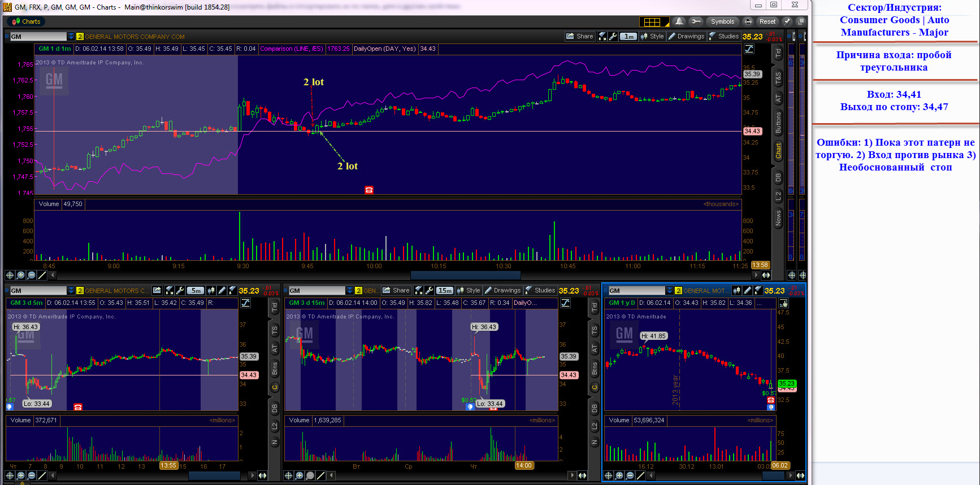
Task: Click the yellow 2 link color on daily chart
Action: point(678,291)
